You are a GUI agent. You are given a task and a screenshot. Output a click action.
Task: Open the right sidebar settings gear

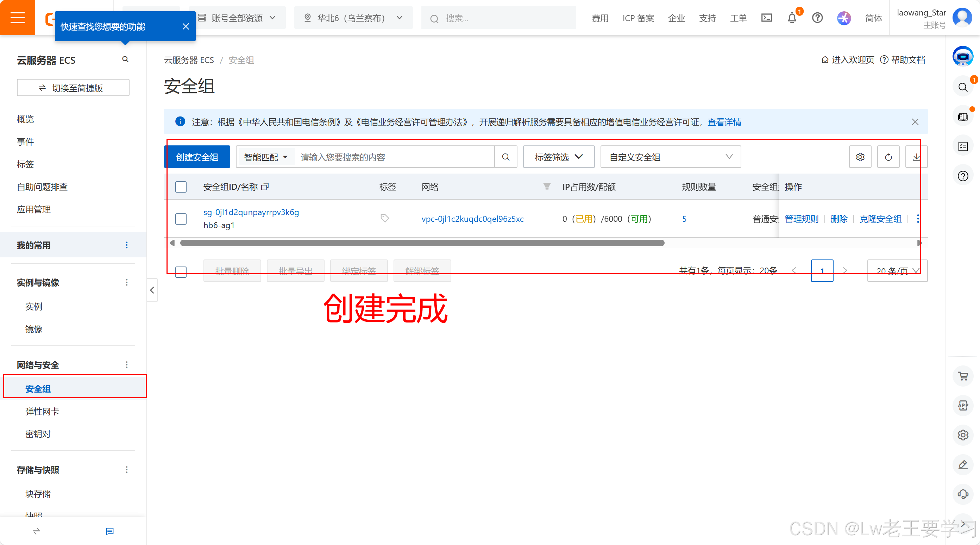963,435
